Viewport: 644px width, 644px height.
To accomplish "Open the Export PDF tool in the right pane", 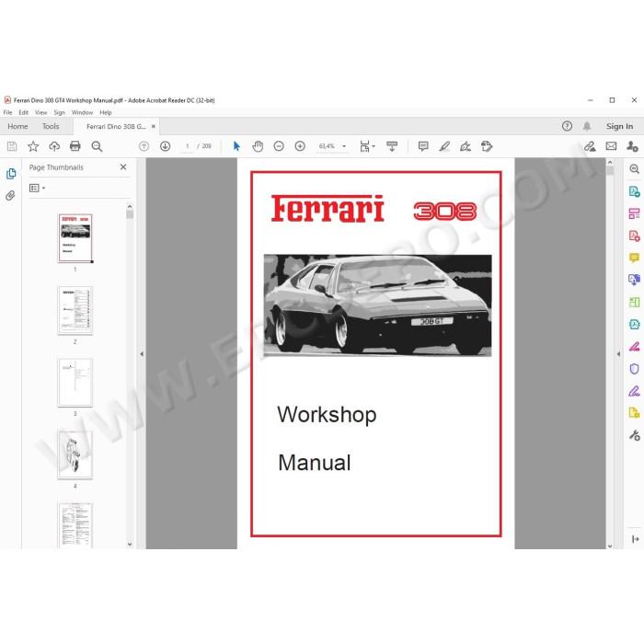I will 634,191.
